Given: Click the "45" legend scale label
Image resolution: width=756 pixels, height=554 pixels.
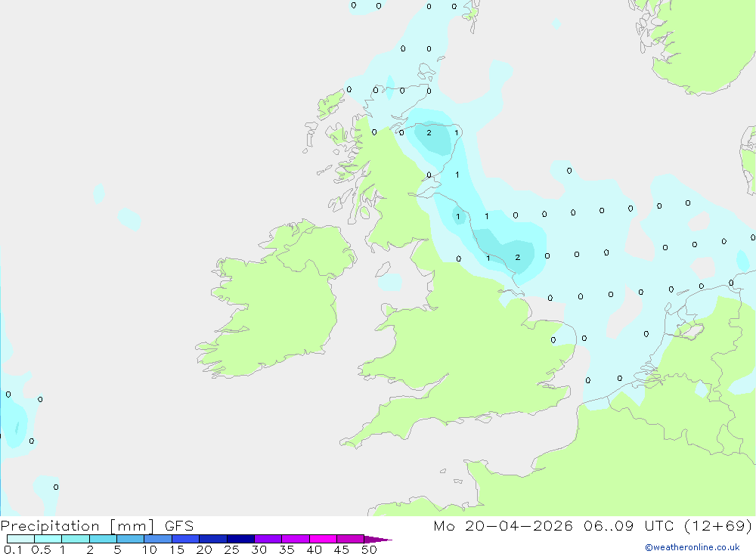Looking at the screenshot, I should pos(342,549).
